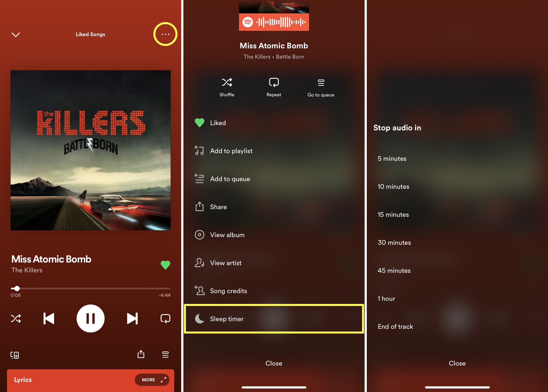Expand more options with three-dot menu

(x=165, y=34)
